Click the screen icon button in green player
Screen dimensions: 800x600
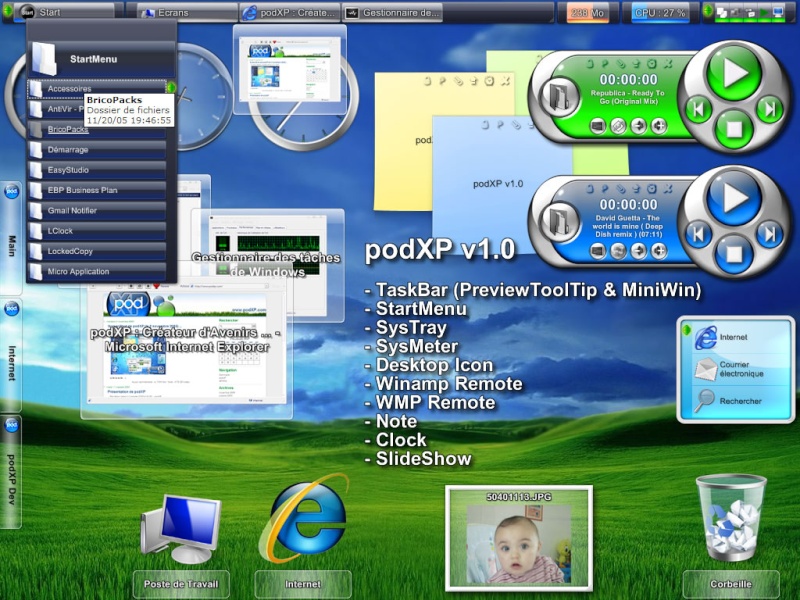click(x=597, y=126)
